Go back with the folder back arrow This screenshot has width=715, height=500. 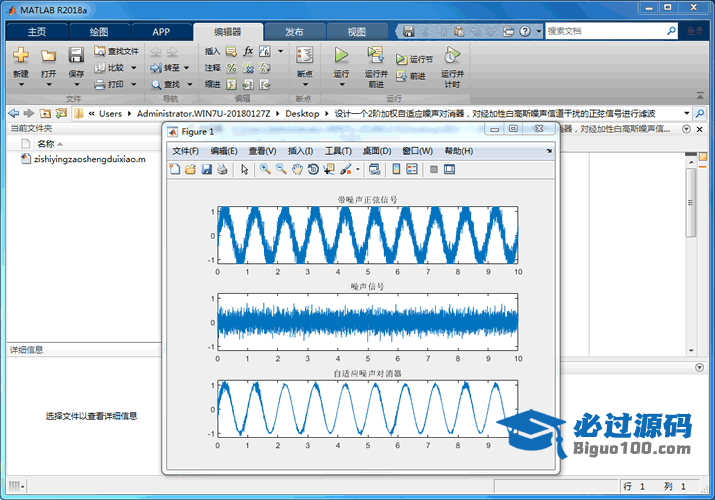14,113
